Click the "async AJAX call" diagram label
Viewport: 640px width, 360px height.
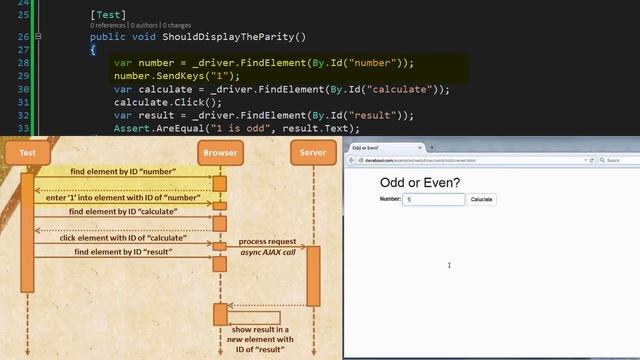[268, 252]
